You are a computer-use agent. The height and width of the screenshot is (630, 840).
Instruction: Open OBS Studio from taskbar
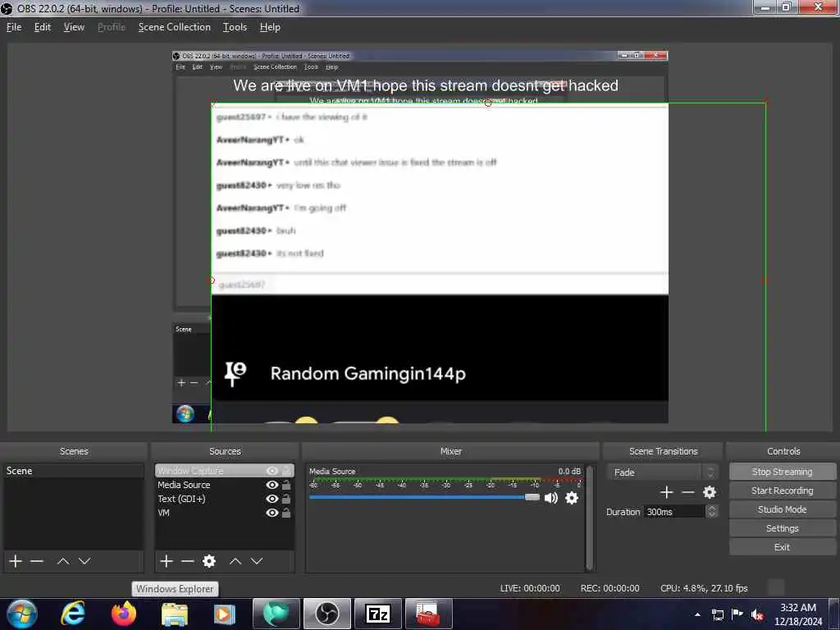pos(326,614)
